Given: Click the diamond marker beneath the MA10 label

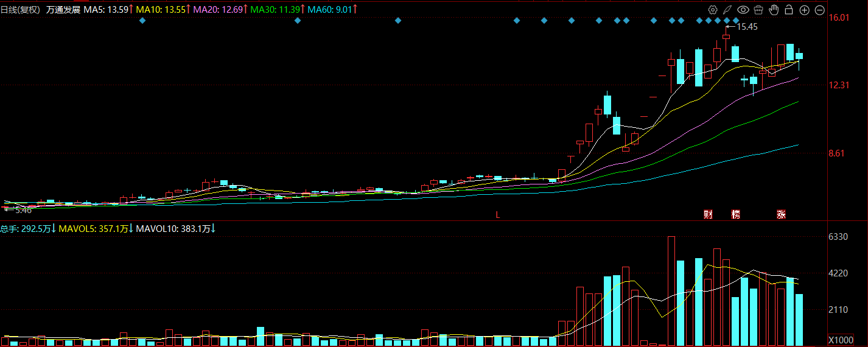Looking at the screenshot, I should tap(142, 21).
